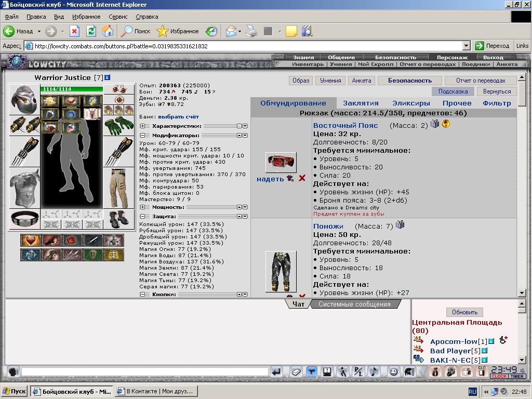Click info icon next to Warrior Justice
This screenshot has width=532, height=399.
tap(107, 77)
